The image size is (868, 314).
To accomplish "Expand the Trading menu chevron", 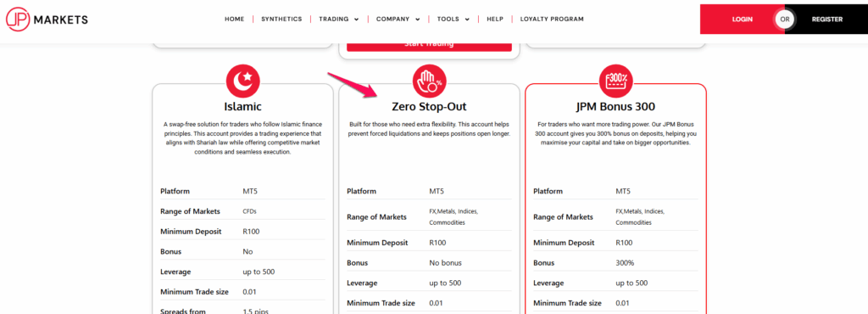I will tap(357, 20).
